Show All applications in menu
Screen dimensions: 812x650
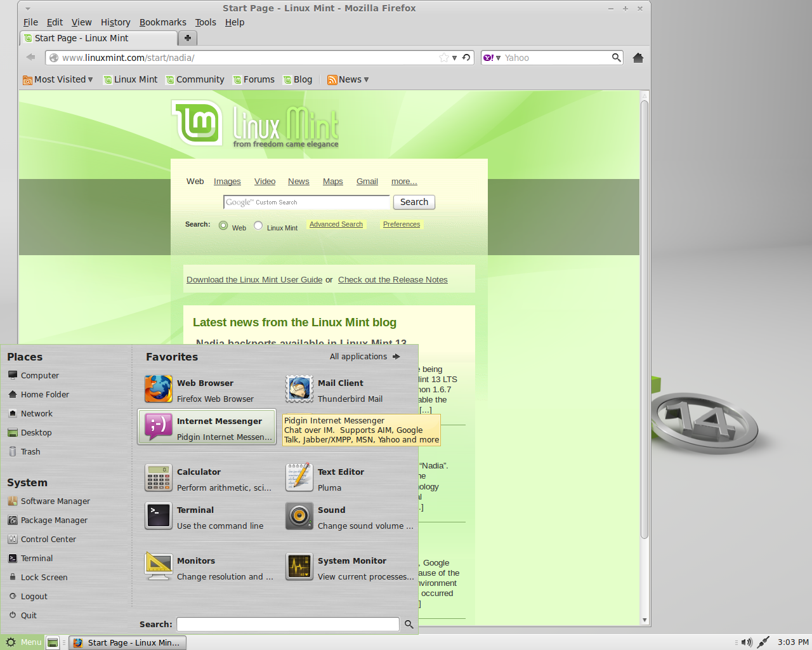(x=365, y=357)
